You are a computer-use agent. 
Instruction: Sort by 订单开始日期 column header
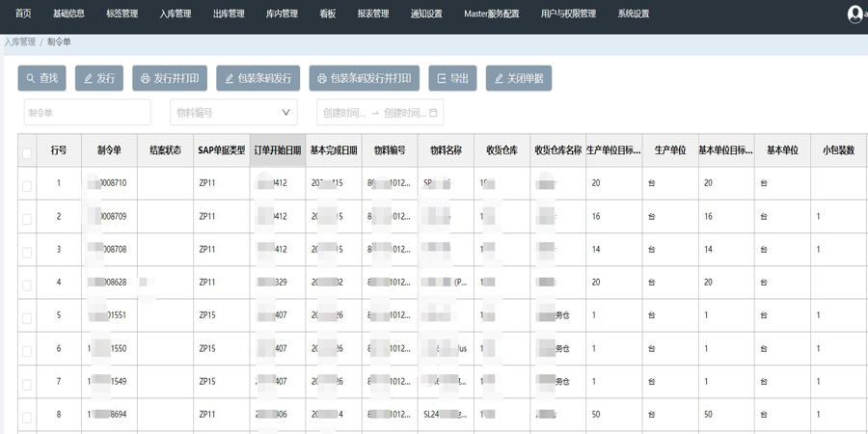(278, 150)
